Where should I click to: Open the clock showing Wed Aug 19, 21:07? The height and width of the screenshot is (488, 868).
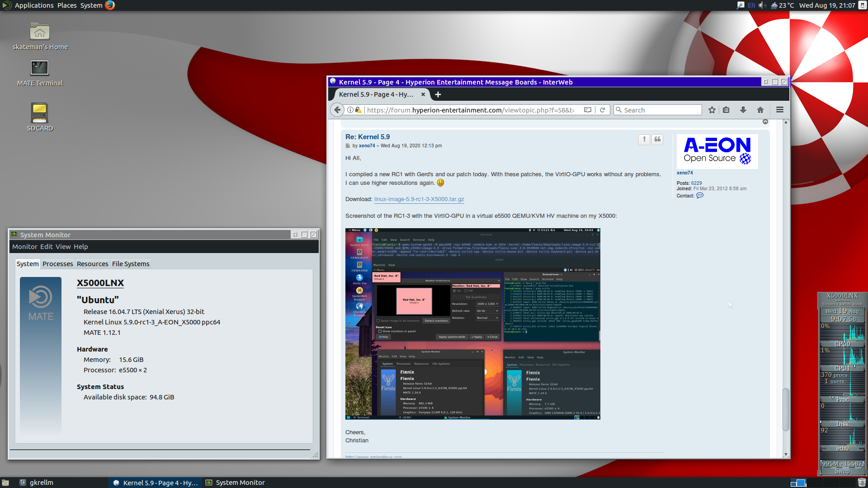[x=827, y=5]
